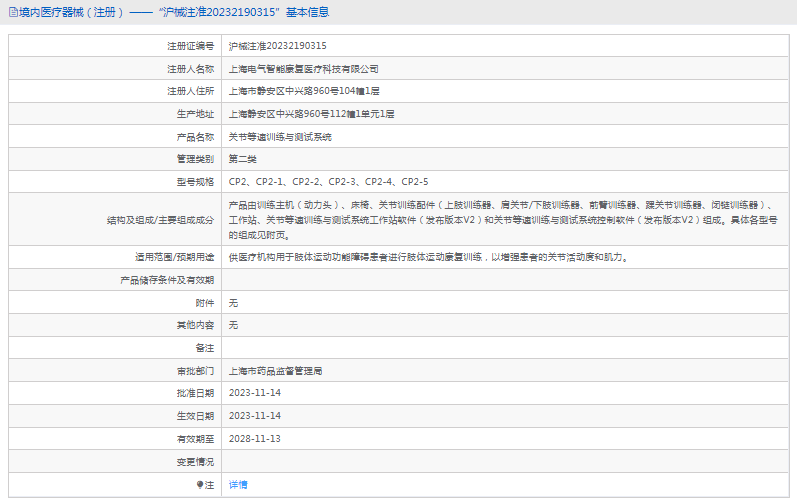797x503 pixels.
Task: Click the 产品名称 label
Action: pyautogui.click(x=195, y=137)
